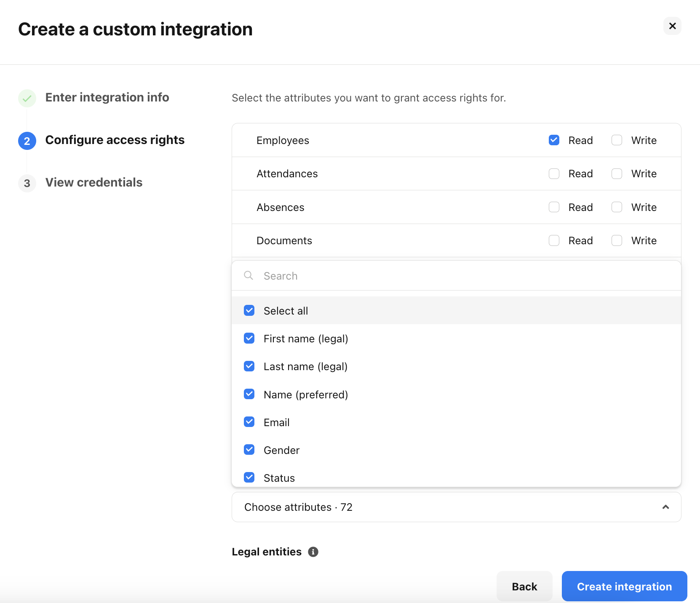700x603 pixels.
Task: Enable Attendances Read checkbox
Action: [554, 173]
